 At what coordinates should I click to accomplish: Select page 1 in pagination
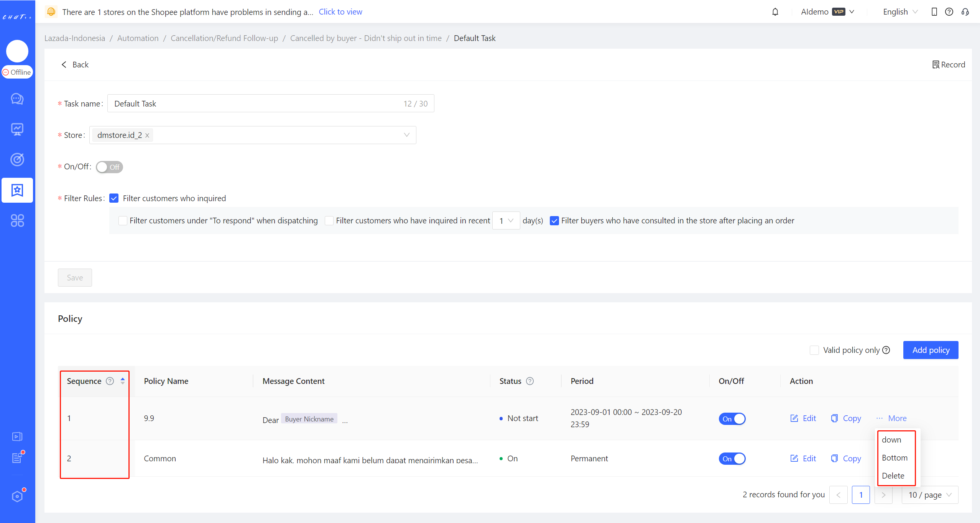pos(861,495)
